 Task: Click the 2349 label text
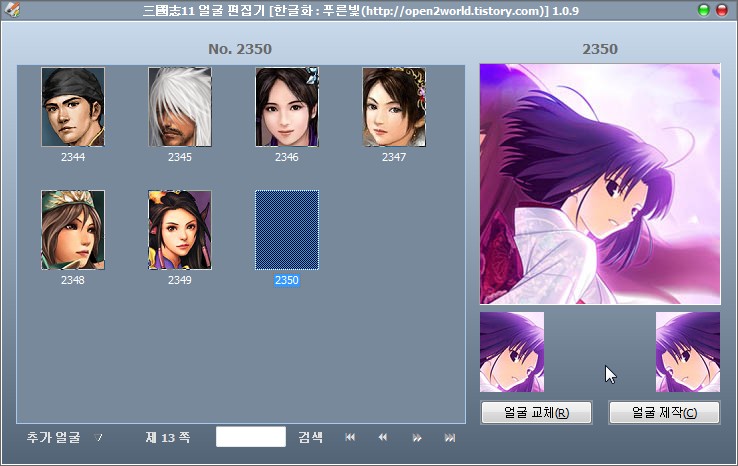point(180,280)
